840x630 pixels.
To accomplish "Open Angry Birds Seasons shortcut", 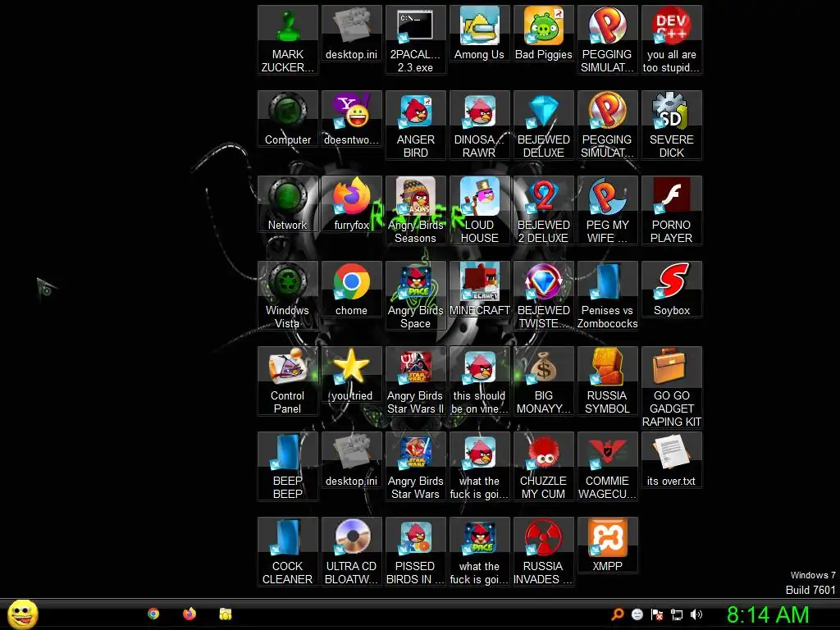I will coord(415,210).
